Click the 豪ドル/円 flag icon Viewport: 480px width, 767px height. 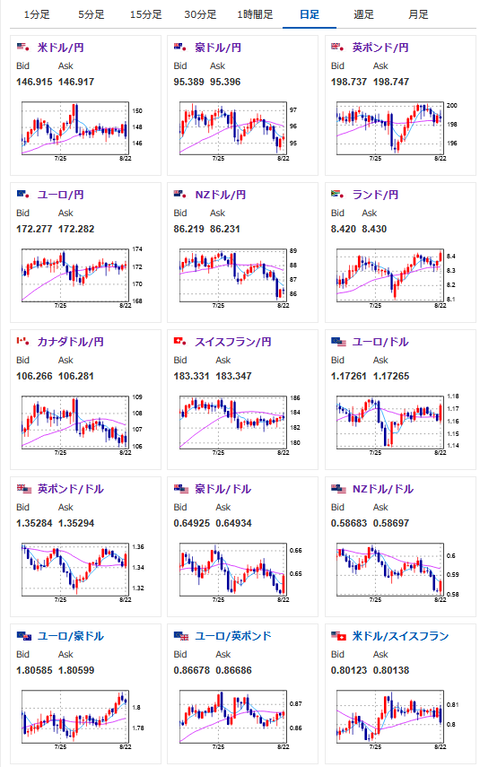pyautogui.click(x=180, y=47)
